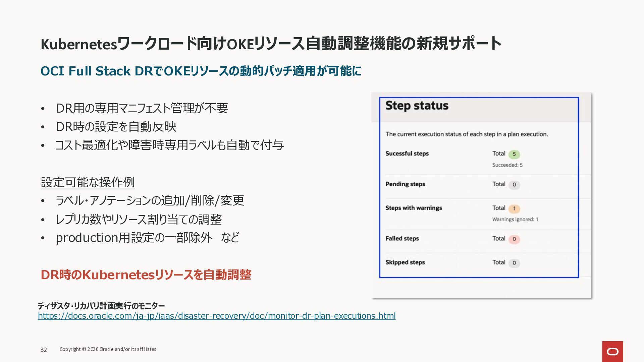The height and width of the screenshot is (362, 644).
Task: Click the red Oracle logo icon
Action: click(x=612, y=351)
